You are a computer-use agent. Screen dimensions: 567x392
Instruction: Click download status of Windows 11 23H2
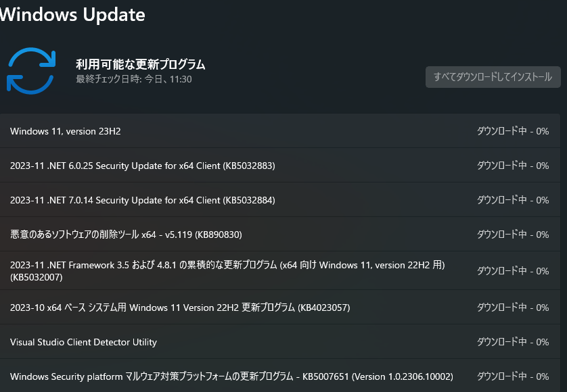pos(513,131)
